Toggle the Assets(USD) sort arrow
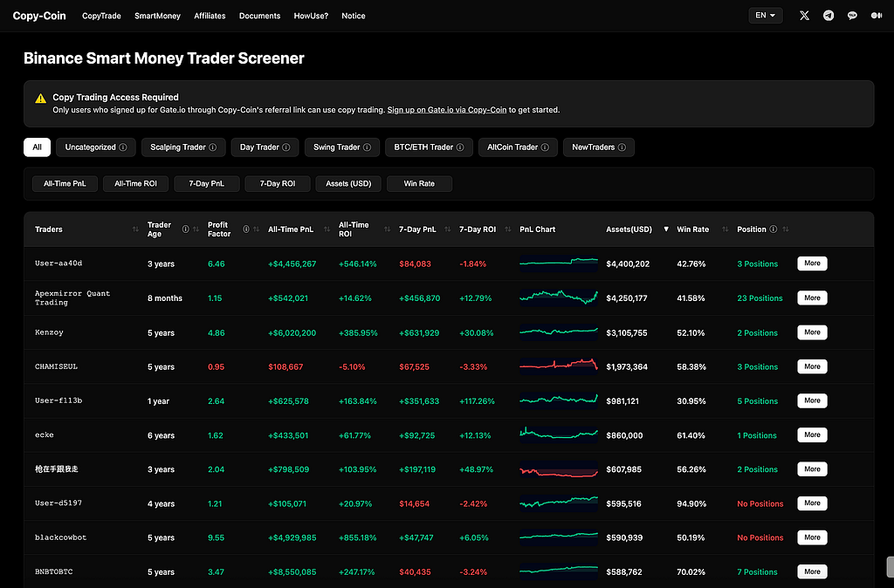This screenshot has height=588, width=894. (x=666, y=229)
